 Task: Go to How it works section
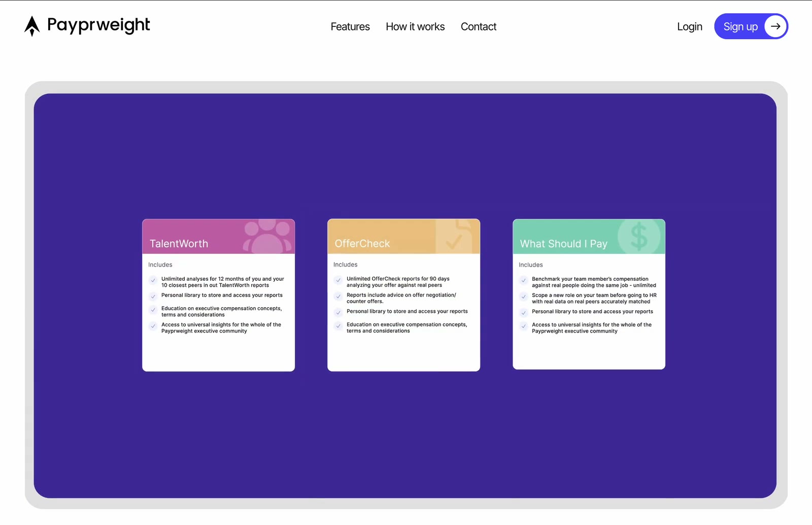coord(415,26)
